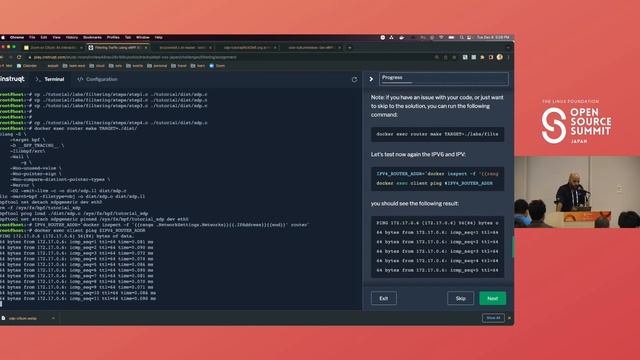Click the Instruqt logo
Image resolution: width=640 pixels, height=360 pixels.
[12, 79]
